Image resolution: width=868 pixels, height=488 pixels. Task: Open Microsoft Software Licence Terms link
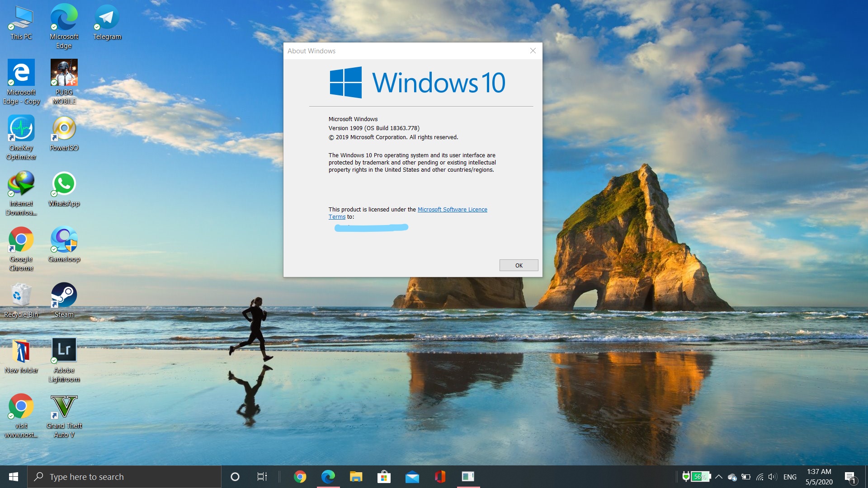click(452, 210)
